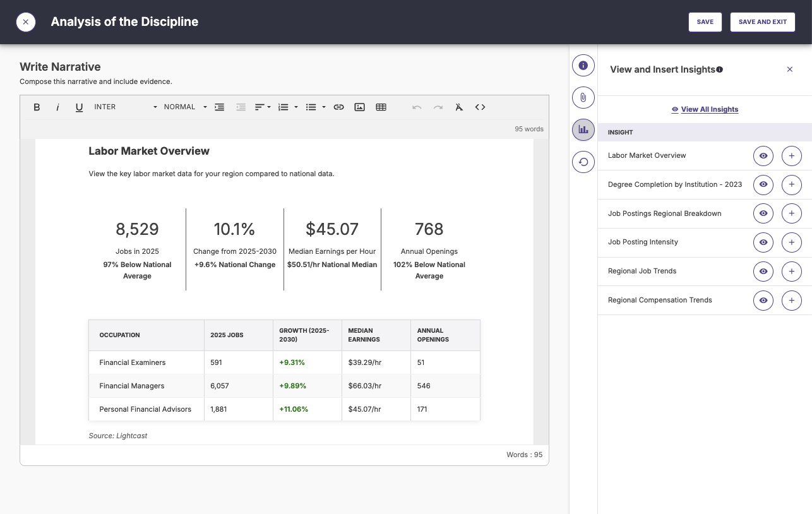
Task: Insert an image into the narrative
Action: pyautogui.click(x=359, y=107)
